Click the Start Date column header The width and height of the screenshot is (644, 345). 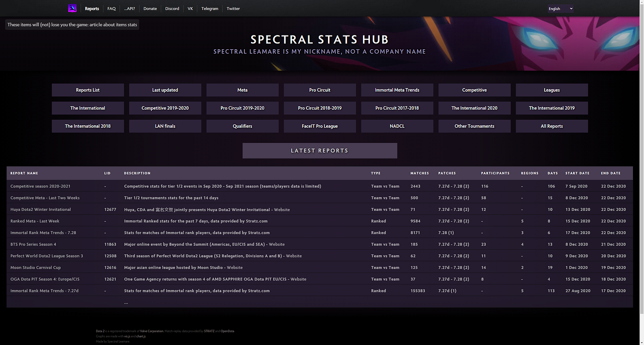(x=577, y=173)
